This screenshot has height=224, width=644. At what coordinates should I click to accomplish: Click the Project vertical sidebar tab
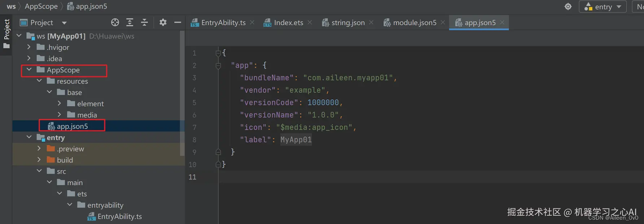(6, 34)
